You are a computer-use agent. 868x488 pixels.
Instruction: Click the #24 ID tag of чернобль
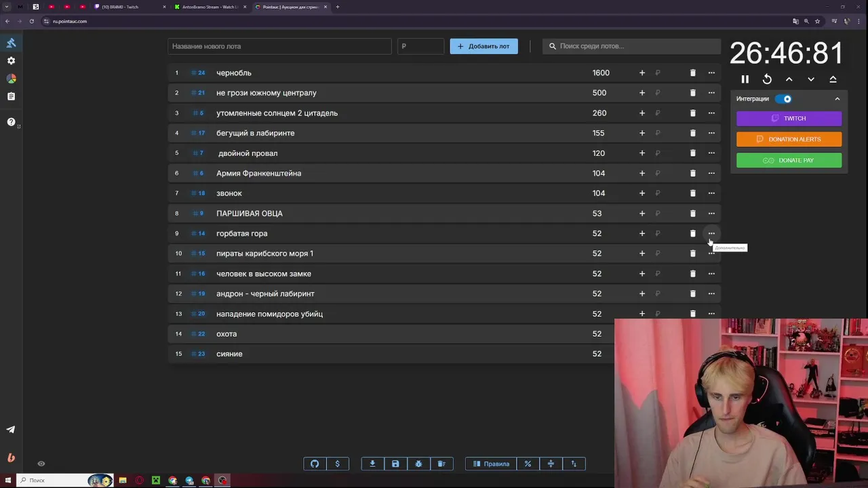[x=198, y=73]
